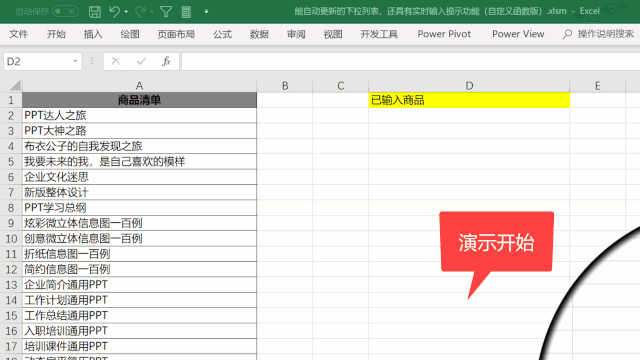The width and height of the screenshot is (640, 360).
Task: Select column B header
Action: 285,86
